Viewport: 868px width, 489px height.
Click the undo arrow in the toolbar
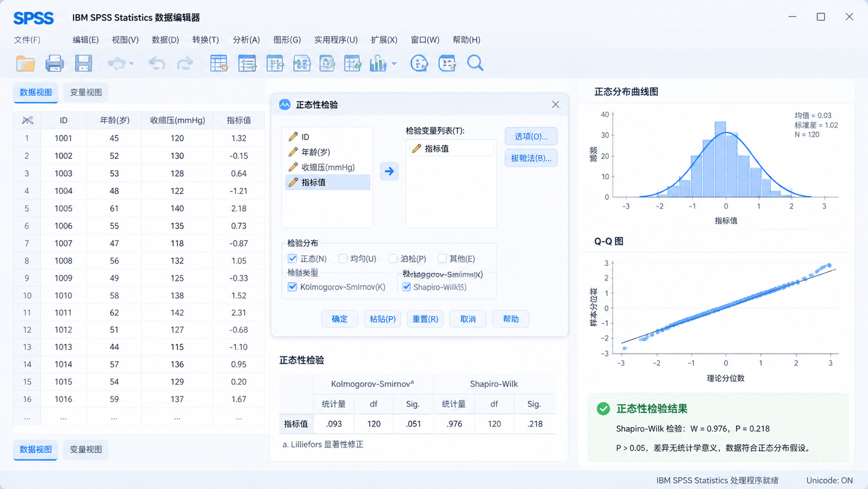[157, 63]
